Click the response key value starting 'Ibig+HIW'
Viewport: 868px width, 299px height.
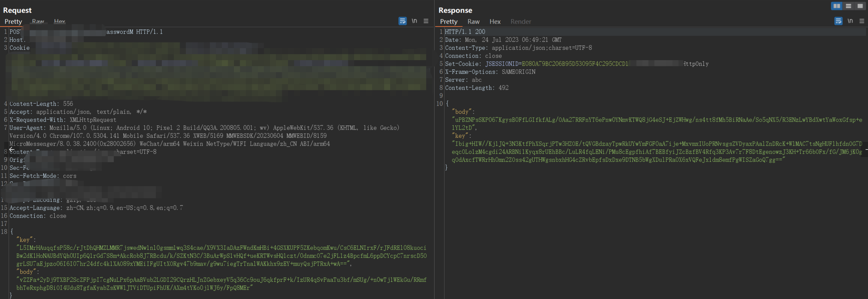657,152
